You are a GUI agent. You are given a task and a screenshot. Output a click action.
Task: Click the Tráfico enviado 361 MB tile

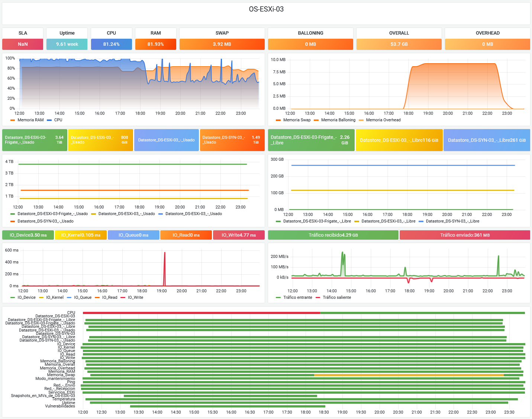pyautogui.click(x=465, y=235)
